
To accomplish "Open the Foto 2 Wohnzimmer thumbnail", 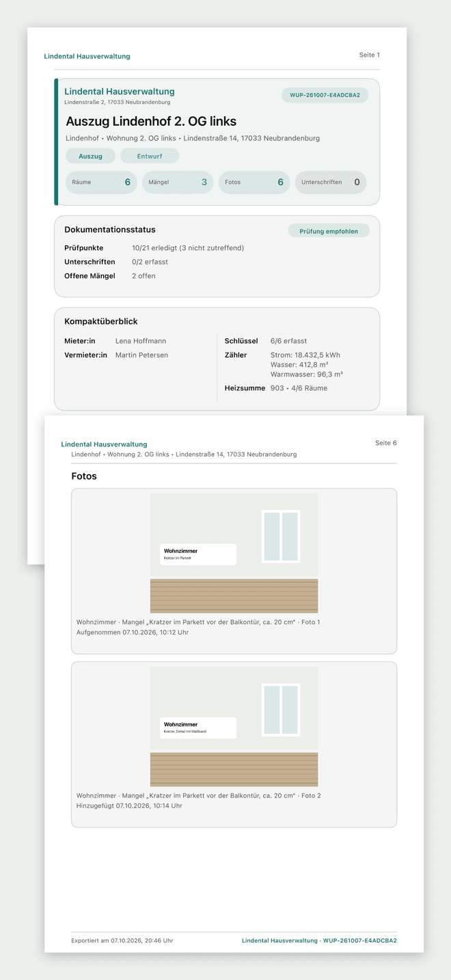I will pos(234,726).
